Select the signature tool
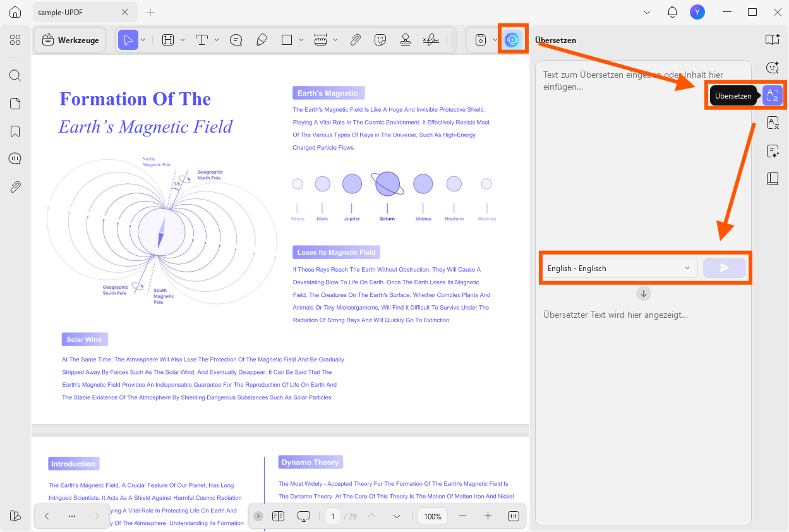The width and height of the screenshot is (789, 532). 431,40
